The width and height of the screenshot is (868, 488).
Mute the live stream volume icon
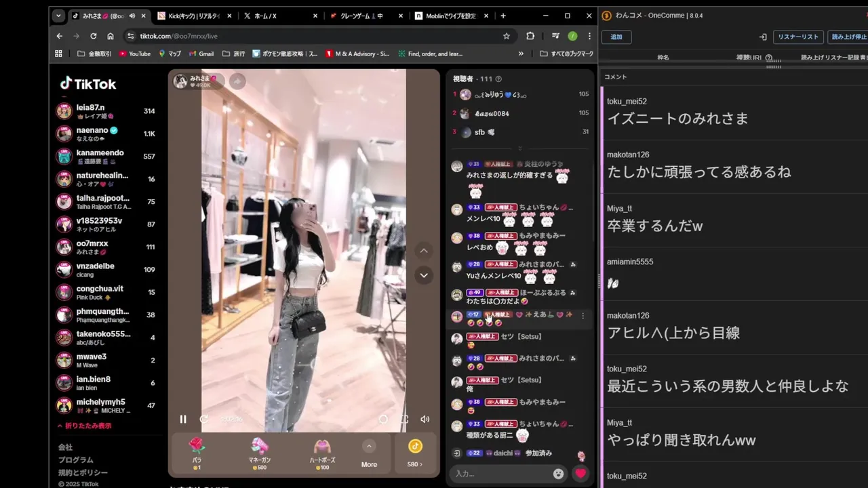(425, 419)
